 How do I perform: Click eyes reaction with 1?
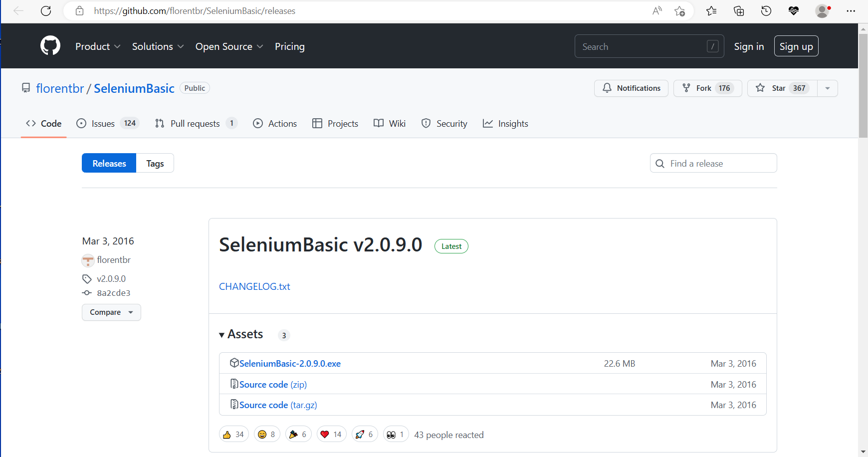[396, 435]
